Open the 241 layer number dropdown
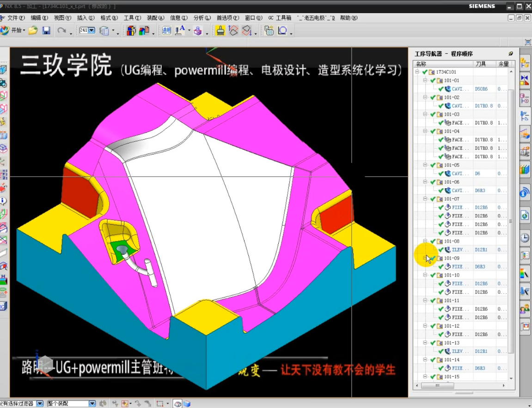 point(91,31)
